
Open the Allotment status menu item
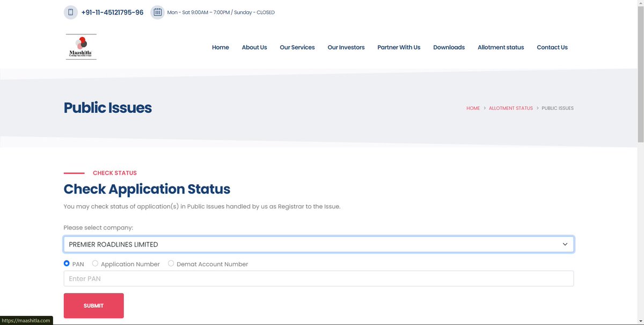point(501,47)
